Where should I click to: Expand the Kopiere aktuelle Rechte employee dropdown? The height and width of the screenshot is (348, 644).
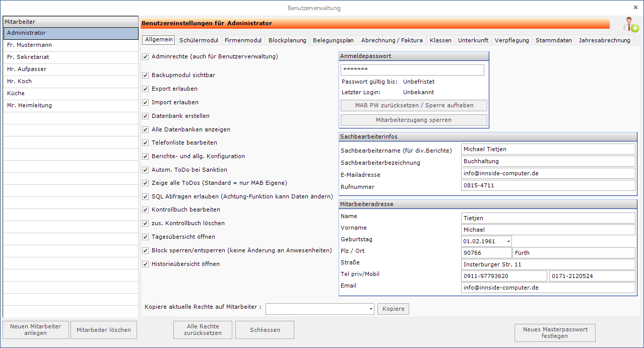coord(371,309)
